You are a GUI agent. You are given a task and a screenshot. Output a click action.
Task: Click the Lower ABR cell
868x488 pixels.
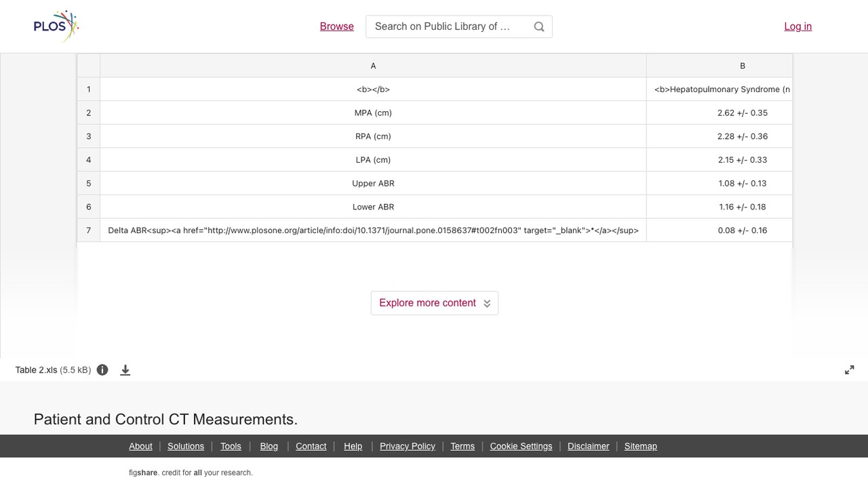point(373,207)
